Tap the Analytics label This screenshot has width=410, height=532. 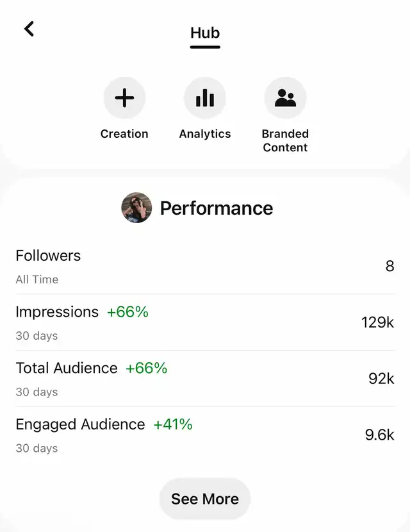click(205, 134)
